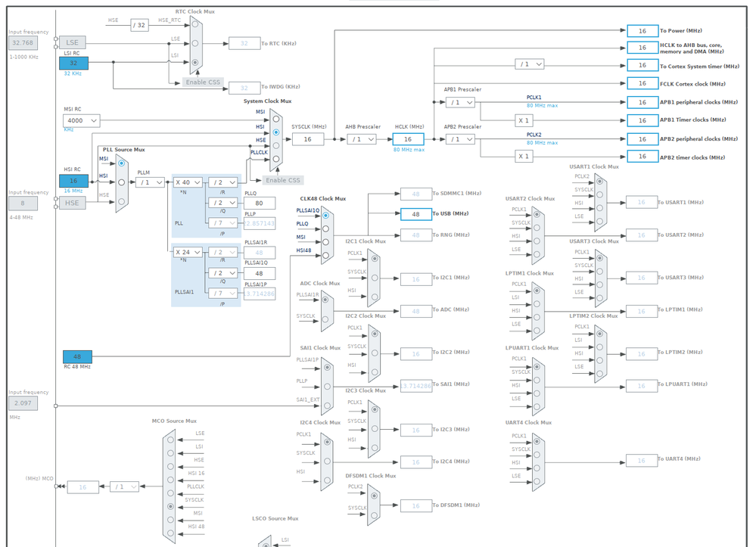Click FCLK Cortex clock value box
The image size is (756, 547).
(642, 83)
